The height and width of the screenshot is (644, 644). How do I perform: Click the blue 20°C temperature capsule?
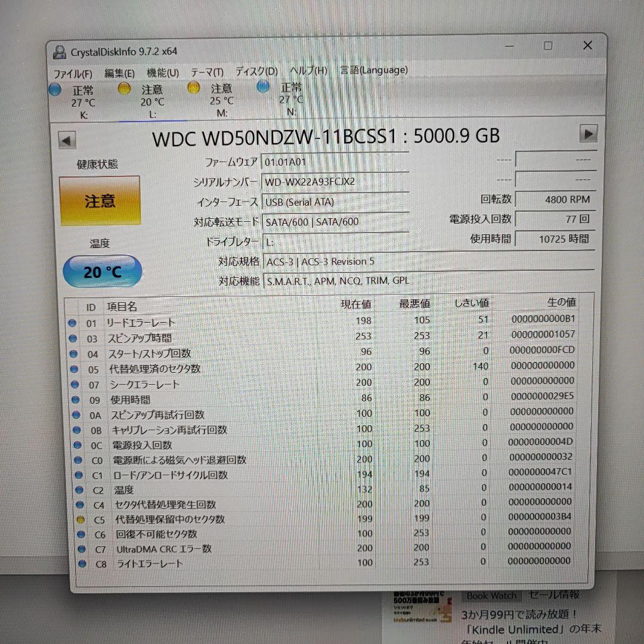coord(102,271)
